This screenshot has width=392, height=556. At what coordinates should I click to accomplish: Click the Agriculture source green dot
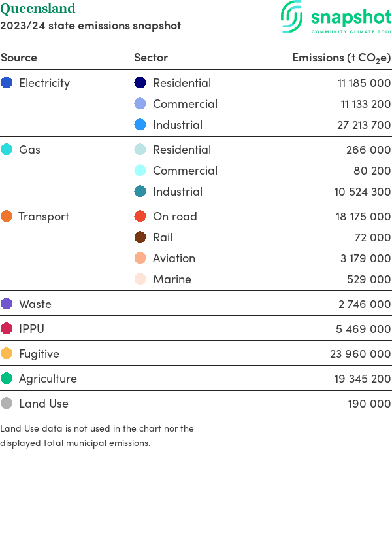tap(7, 379)
